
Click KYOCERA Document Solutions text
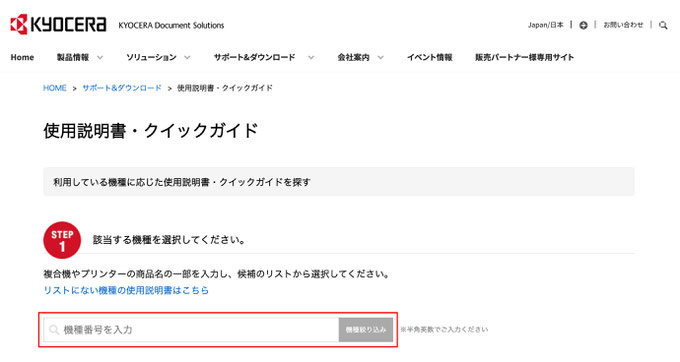(171, 26)
